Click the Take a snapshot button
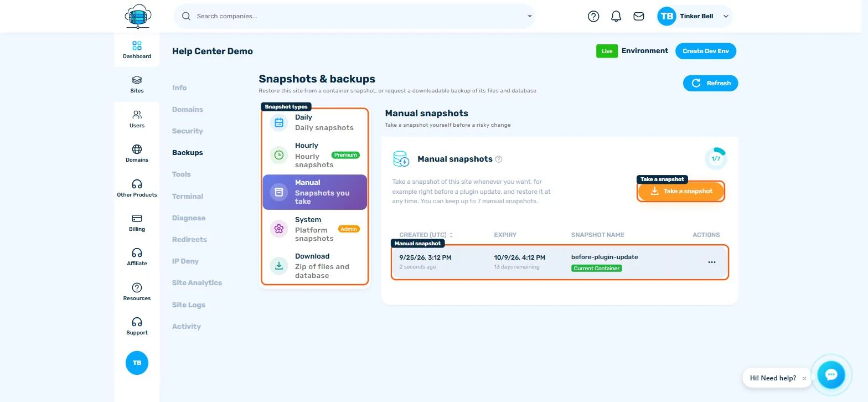This screenshot has height=402, width=868. coord(681,191)
